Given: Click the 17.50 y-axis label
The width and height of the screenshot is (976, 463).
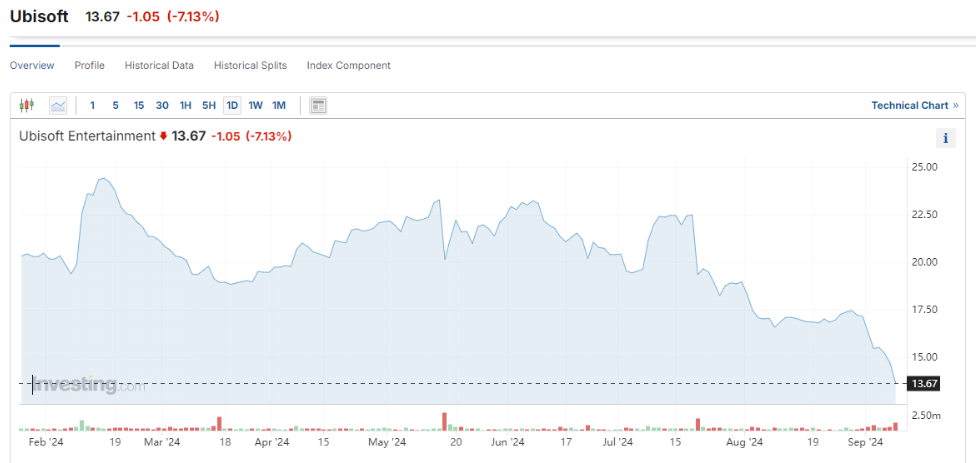Looking at the screenshot, I should coord(924,309).
